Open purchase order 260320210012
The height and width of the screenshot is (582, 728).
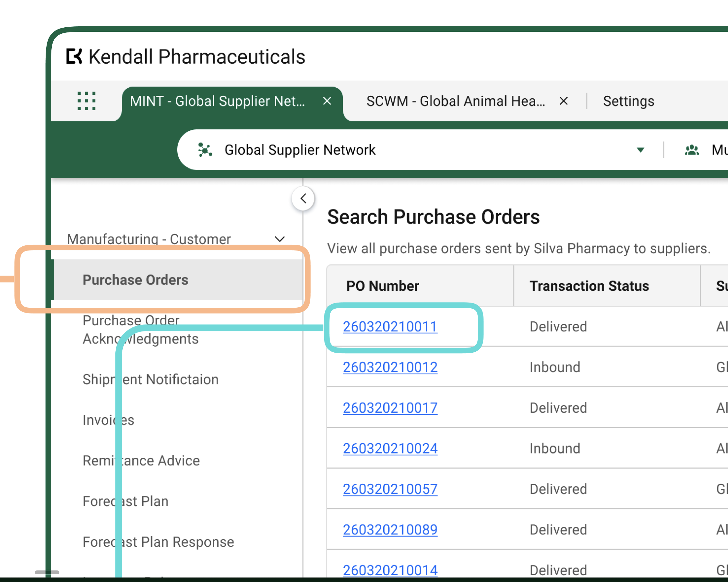click(390, 367)
